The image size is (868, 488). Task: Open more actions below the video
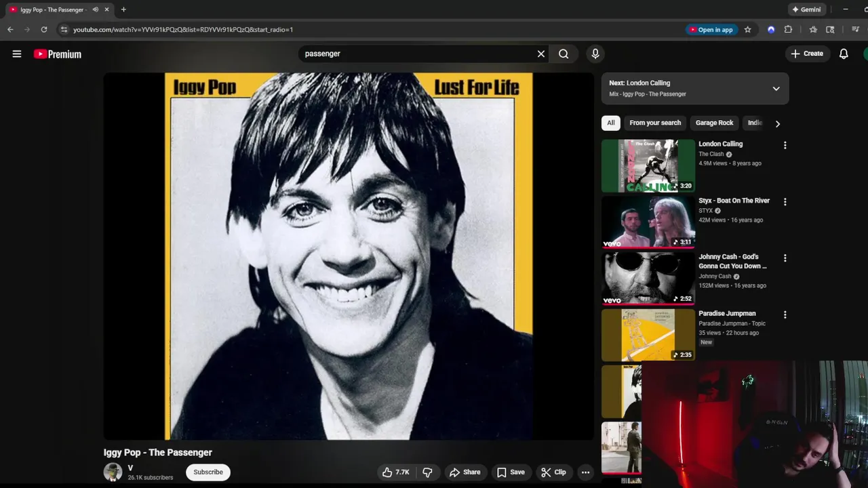[x=585, y=472]
